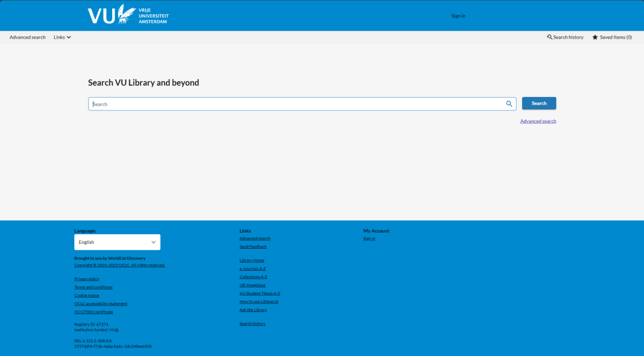Focus the main Search input field
The width and height of the screenshot is (644, 356).
tap(295, 104)
